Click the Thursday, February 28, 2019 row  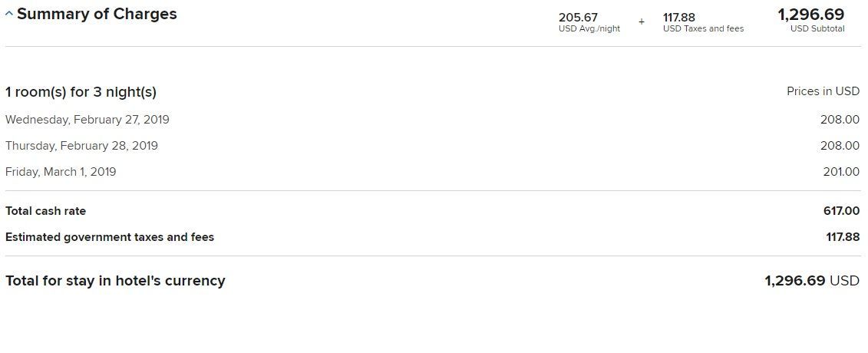(x=81, y=146)
